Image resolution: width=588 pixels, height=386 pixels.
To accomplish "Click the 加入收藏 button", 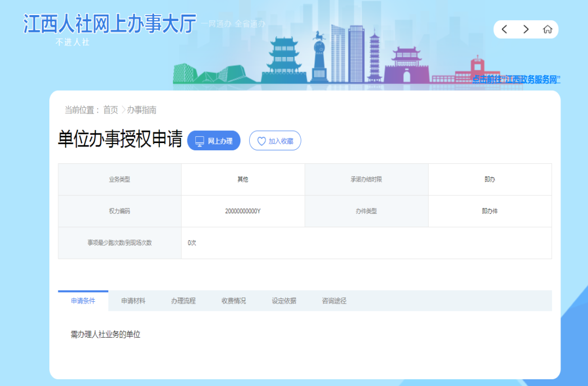I will (x=275, y=140).
